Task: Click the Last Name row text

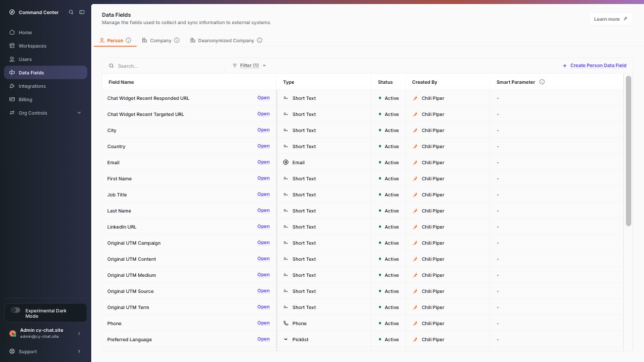Action: (119, 211)
